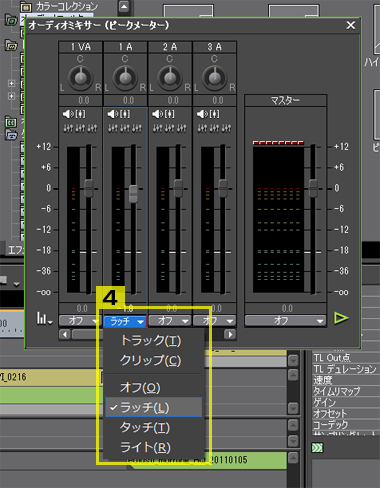Open automation mode dropdown for track 3 A
The image size is (380, 488).
[214, 321]
